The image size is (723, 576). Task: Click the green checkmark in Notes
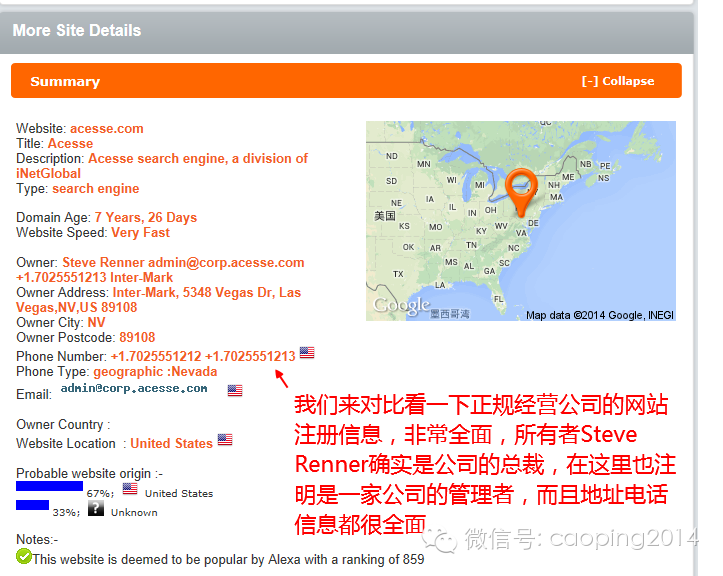24,556
